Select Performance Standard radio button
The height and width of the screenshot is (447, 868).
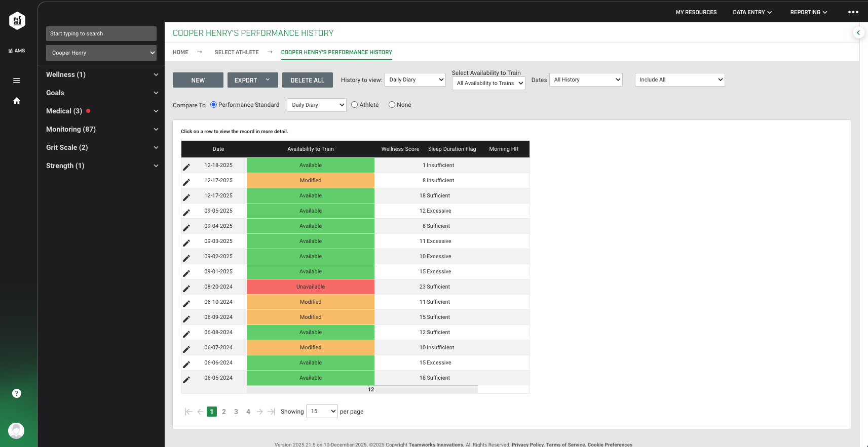213,105
